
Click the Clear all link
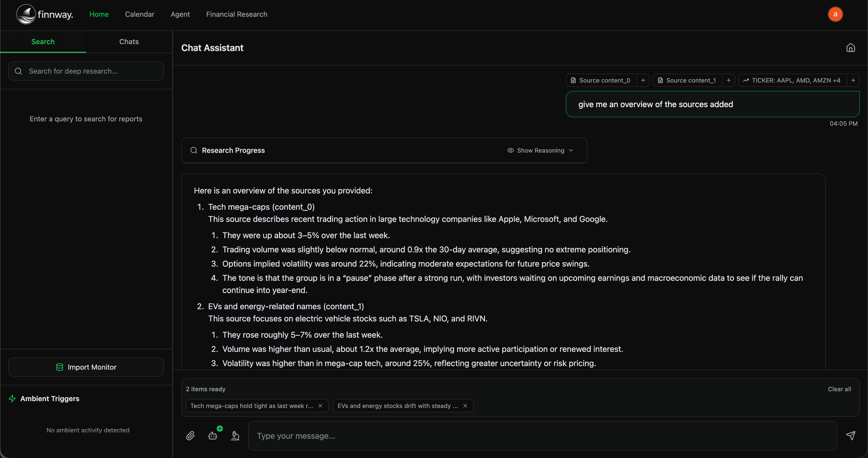(839, 389)
